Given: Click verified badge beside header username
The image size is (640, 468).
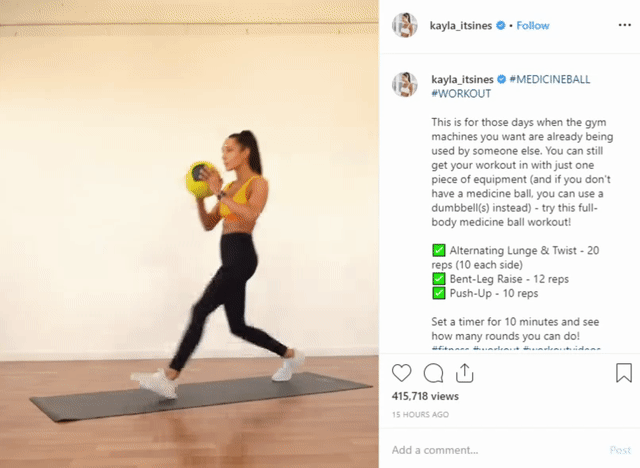Looking at the screenshot, I should pyautogui.click(x=501, y=25).
